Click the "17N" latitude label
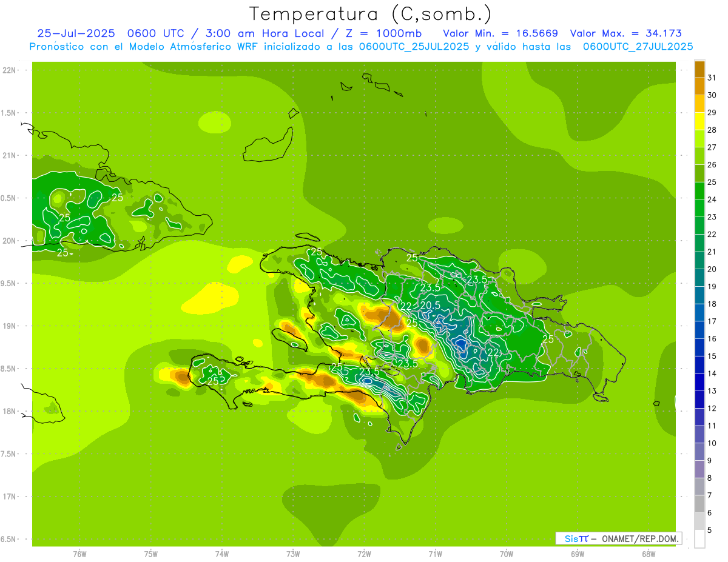 tap(10, 497)
